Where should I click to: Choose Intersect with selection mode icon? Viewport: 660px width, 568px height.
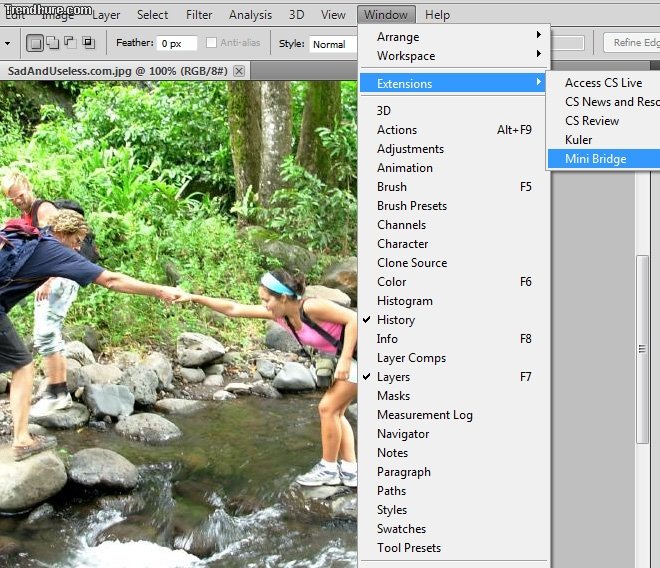(88, 43)
